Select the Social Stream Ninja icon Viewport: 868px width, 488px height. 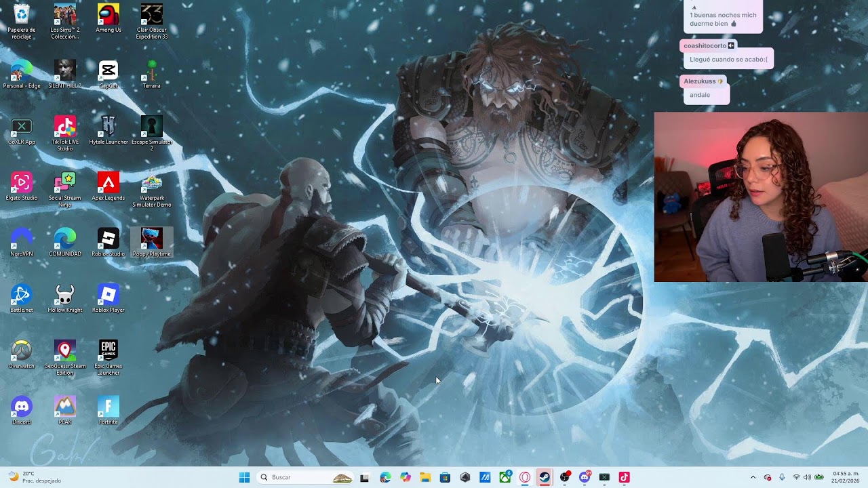pos(65,190)
